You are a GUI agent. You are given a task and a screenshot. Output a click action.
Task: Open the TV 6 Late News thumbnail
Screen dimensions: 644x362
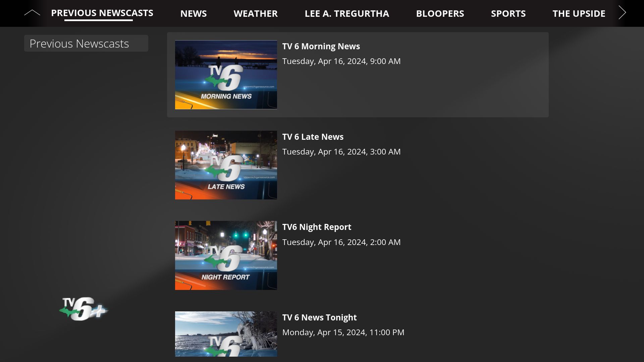226,165
